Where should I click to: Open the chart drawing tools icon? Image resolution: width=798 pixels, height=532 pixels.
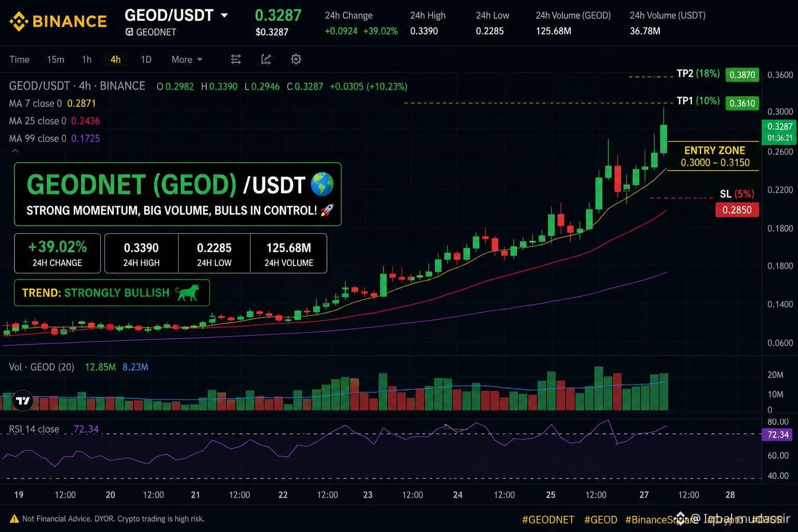click(x=266, y=59)
